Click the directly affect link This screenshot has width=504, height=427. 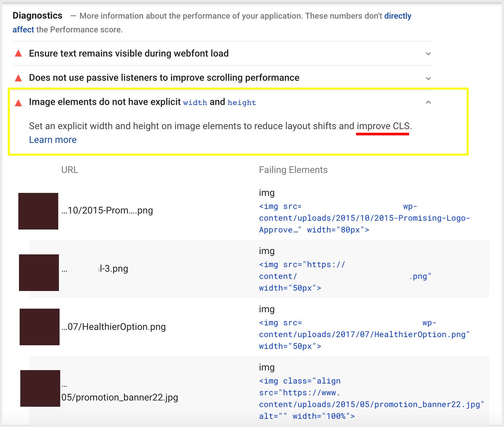click(x=398, y=16)
